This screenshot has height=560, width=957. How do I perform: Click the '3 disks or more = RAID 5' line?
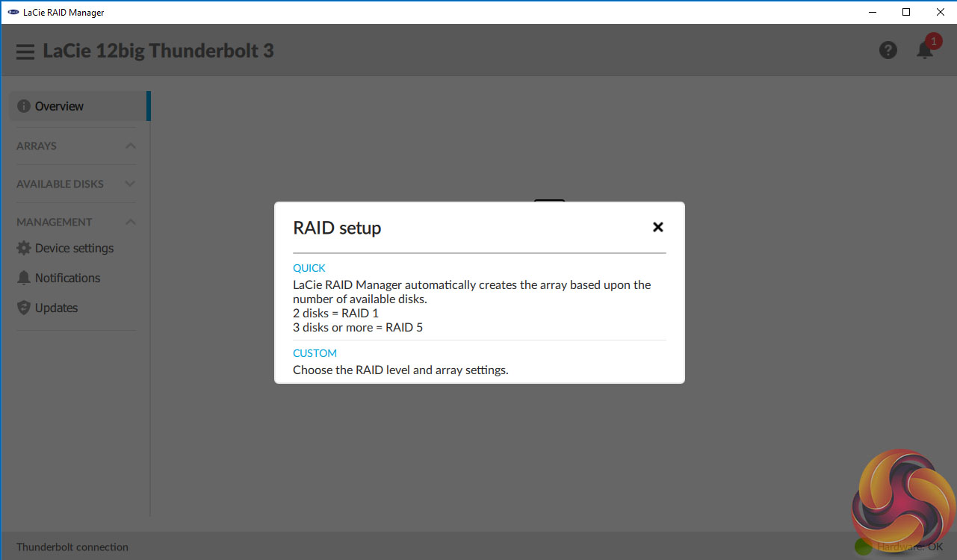pos(358,328)
